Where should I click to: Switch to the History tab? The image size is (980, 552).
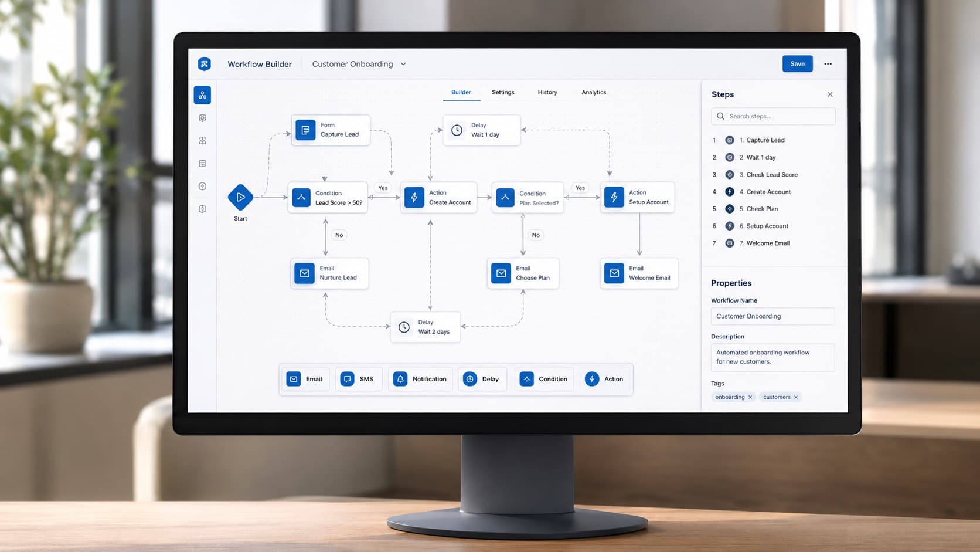(x=547, y=92)
